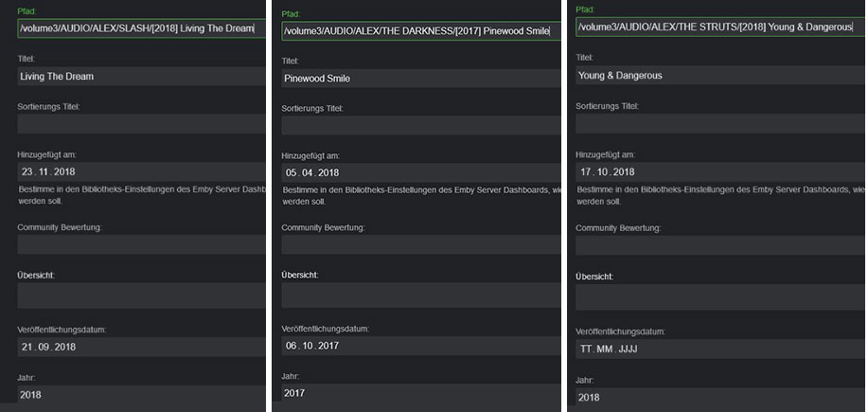Click the path field containing THE DARKNESS Pinewood Smile
The image size is (868, 412).
[x=416, y=31]
